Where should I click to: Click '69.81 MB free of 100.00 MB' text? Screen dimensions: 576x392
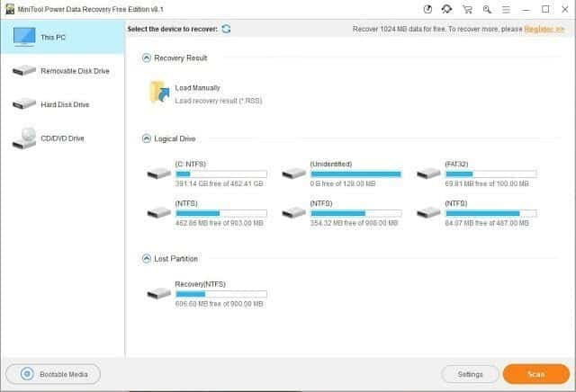click(x=487, y=183)
